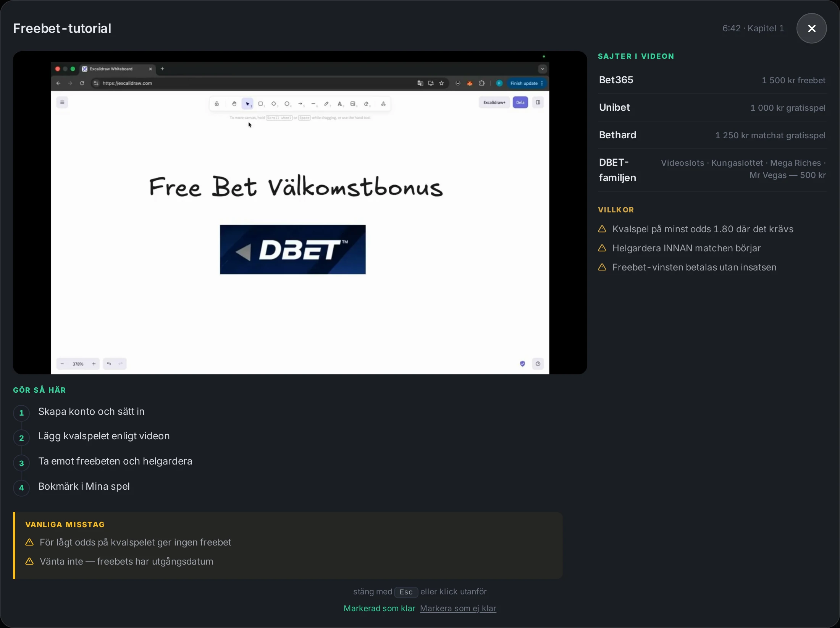Click the 'Markera som ej klar' link
Screen dimensions: 840x628
tap(458, 608)
